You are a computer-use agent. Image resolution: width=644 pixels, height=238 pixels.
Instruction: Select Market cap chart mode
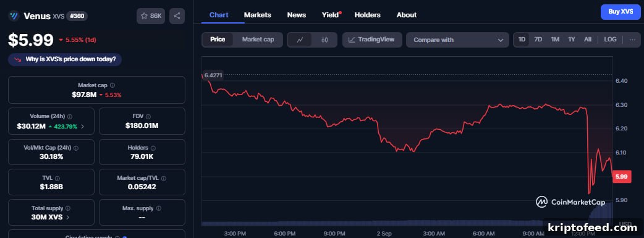[258, 40]
